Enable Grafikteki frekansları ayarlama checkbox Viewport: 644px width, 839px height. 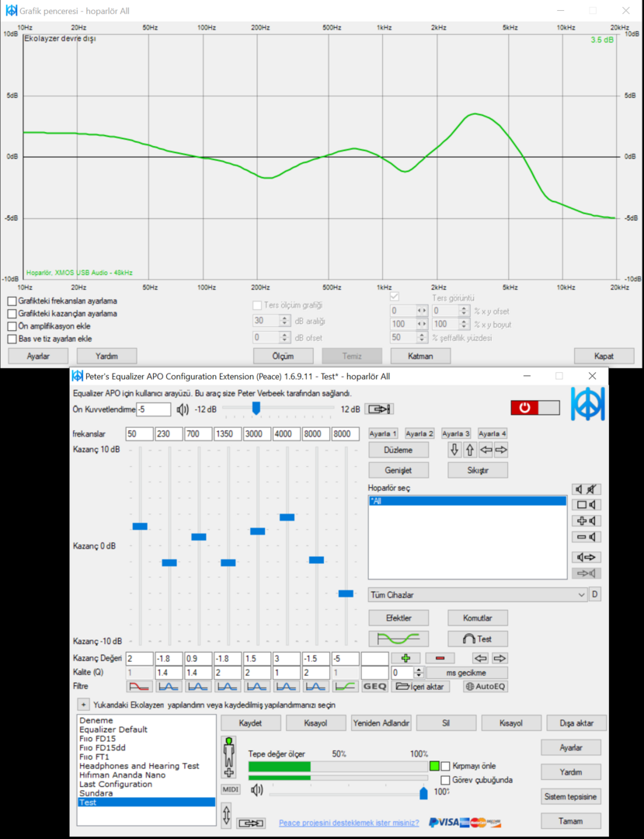[12, 301]
